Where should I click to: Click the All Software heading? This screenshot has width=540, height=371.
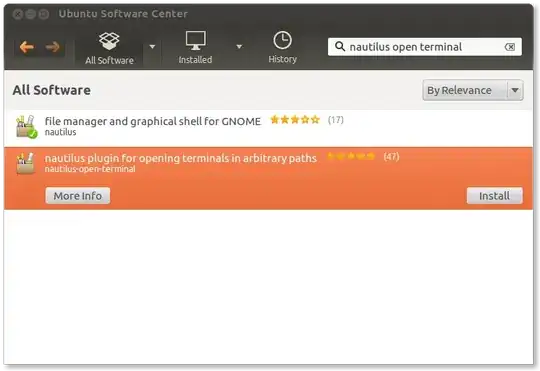click(52, 90)
